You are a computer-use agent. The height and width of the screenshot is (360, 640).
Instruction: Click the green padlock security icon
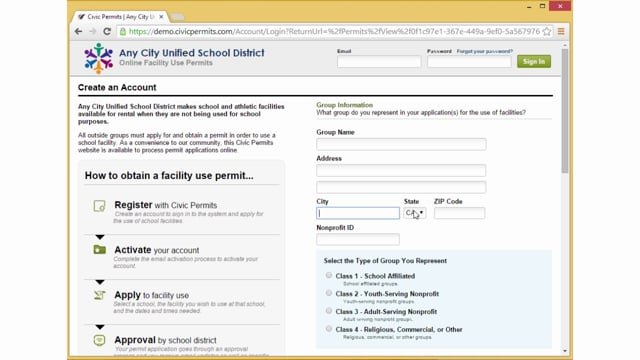122,31
